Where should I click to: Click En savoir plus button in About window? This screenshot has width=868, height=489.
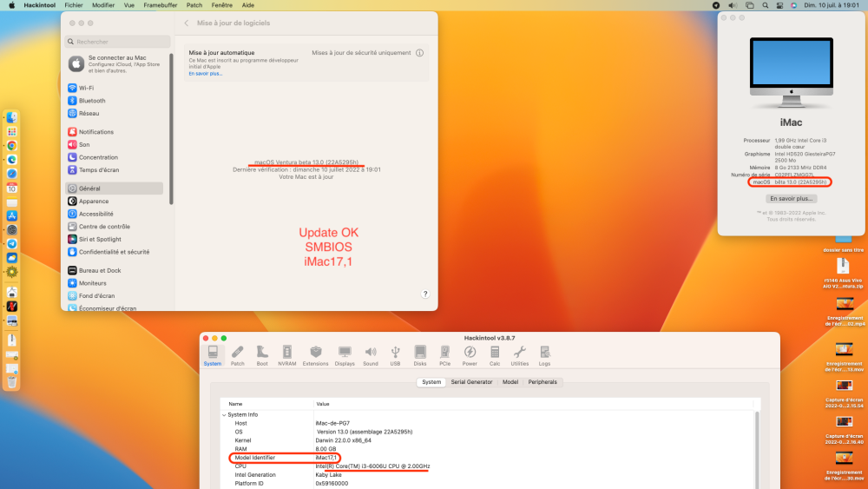coord(792,198)
